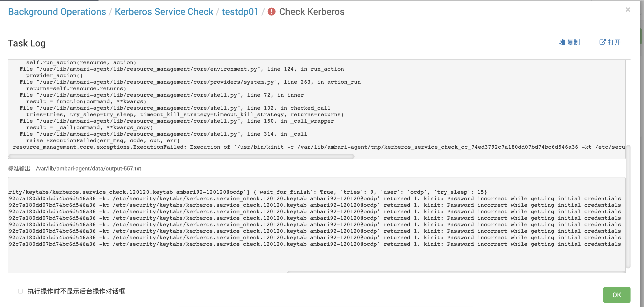Go back to Kerberos Service Check
Screen dimensions: 644x307
[x=164, y=12]
